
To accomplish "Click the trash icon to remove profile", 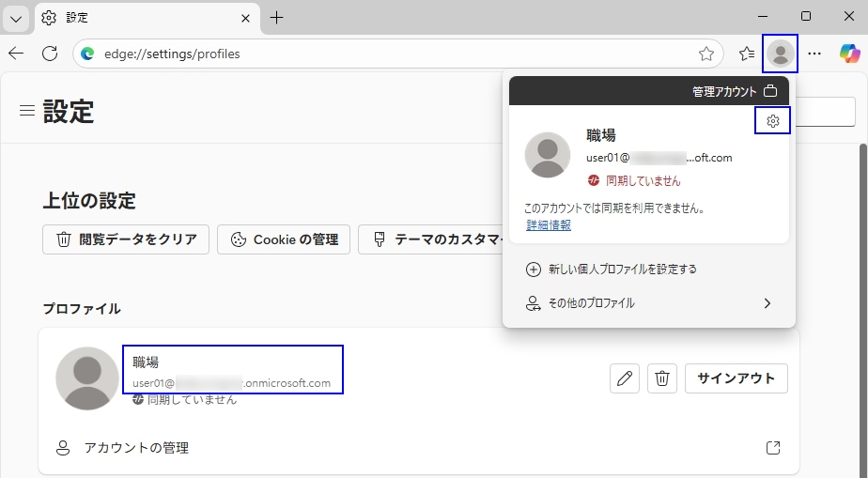I will coord(662,378).
